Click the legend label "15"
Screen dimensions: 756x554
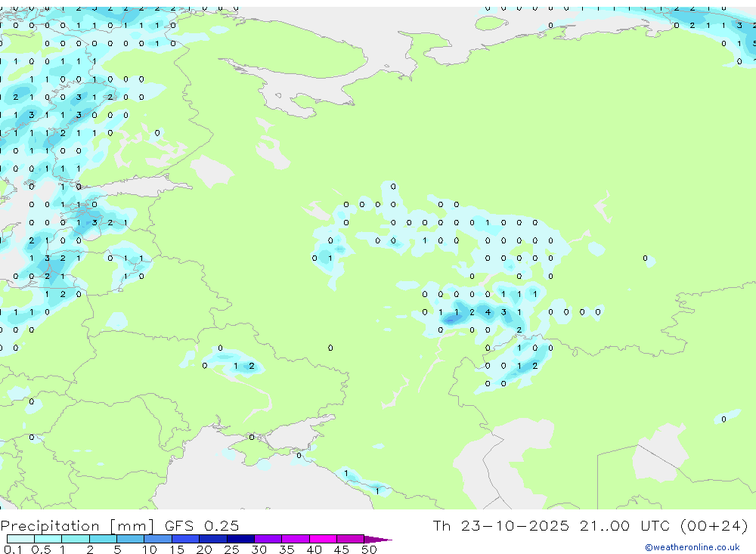tap(177, 549)
